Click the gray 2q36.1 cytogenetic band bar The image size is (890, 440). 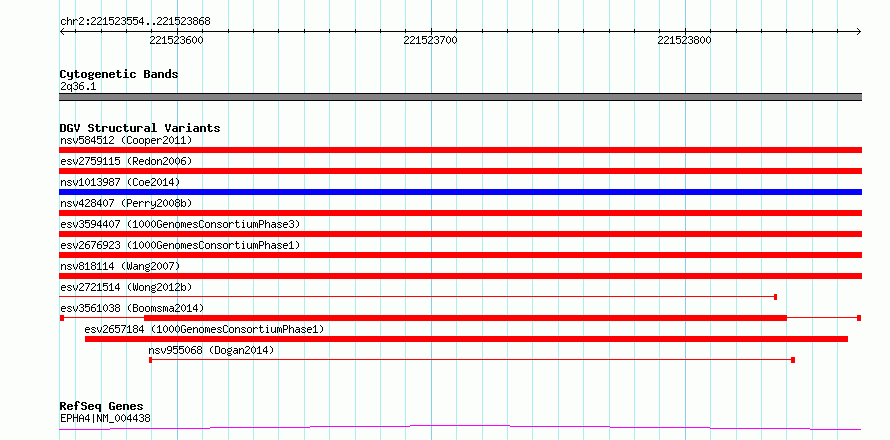point(460,97)
